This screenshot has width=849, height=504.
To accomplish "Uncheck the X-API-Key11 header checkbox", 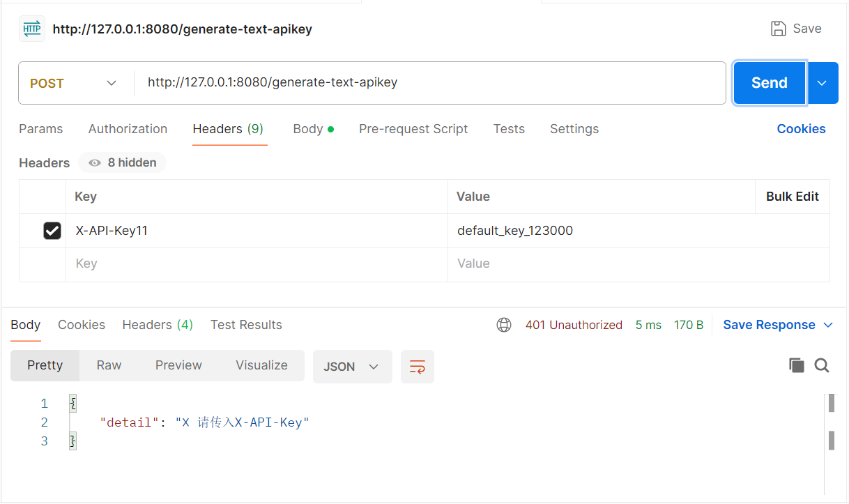I will coord(52,231).
